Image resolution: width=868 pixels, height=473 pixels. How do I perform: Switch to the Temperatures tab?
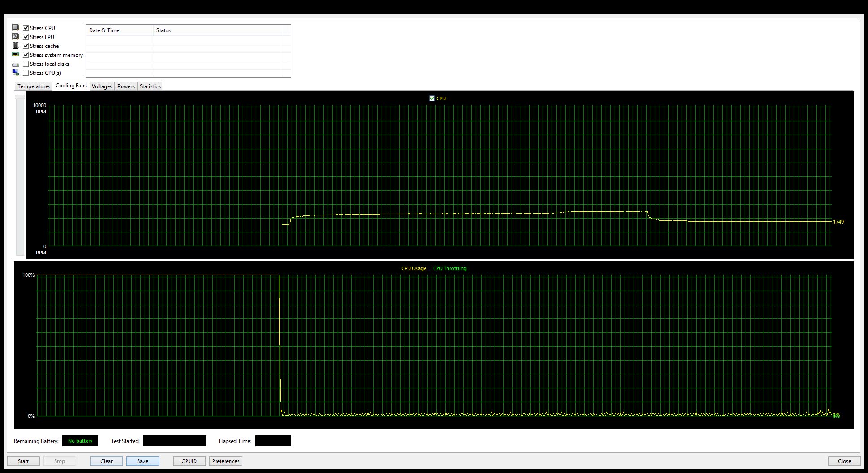[34, 86]
